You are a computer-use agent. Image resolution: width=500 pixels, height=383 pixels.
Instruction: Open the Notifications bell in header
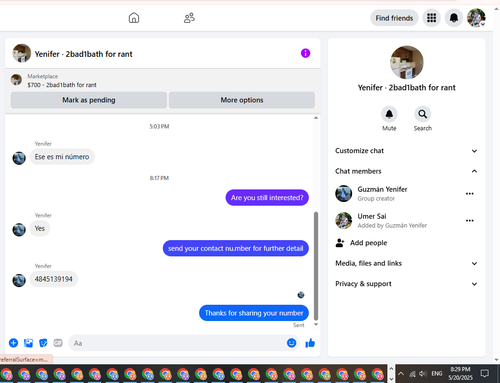click(454, 18)
